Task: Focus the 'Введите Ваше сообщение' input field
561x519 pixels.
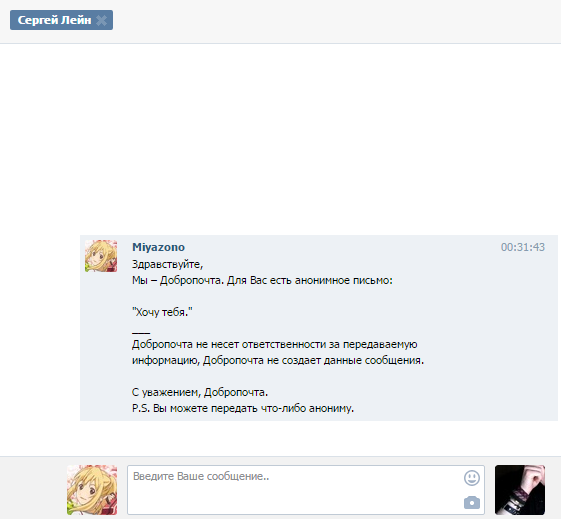Action: pyautogui.click(x=306, y=490)
